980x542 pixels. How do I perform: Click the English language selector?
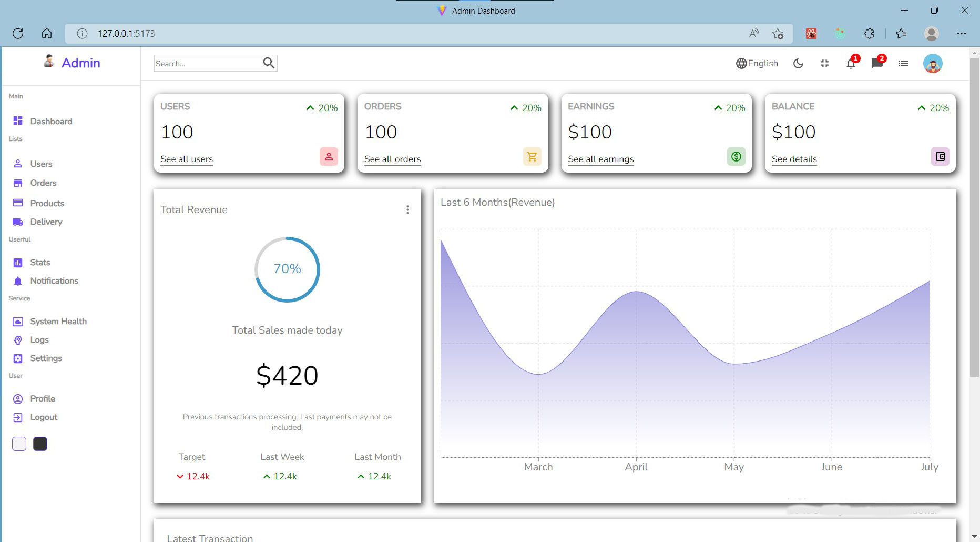pos(757,63)
